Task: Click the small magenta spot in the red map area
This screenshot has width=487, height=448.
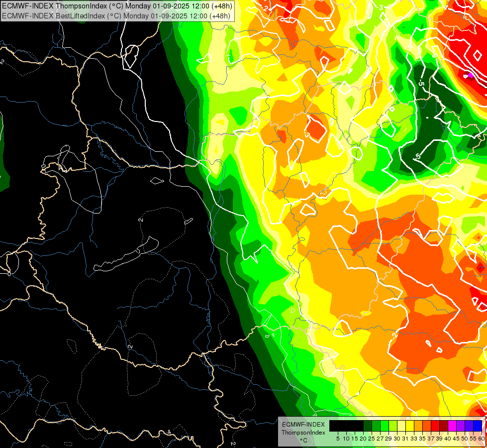Action: (x=471, y=75)
